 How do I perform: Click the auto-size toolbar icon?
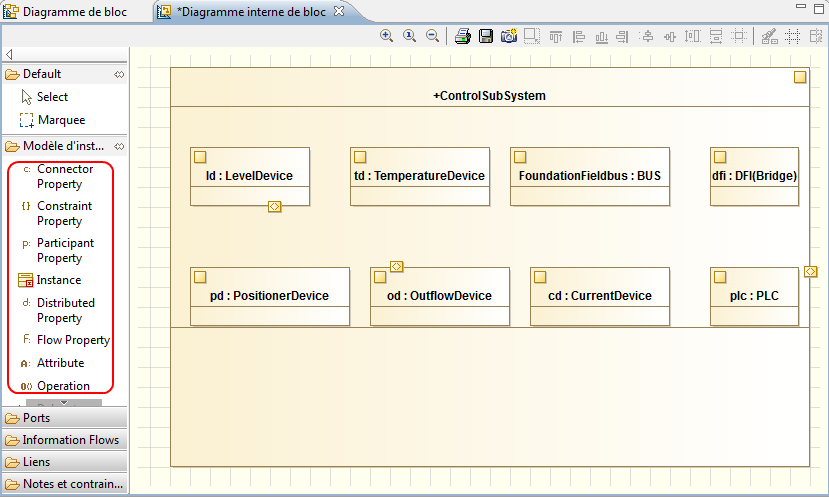click(x=739, y=36)
